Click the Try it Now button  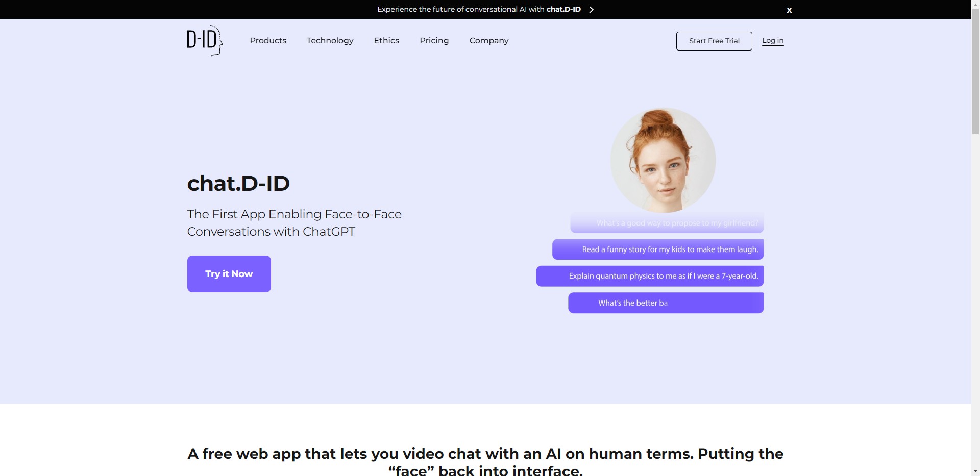(229, 274)
